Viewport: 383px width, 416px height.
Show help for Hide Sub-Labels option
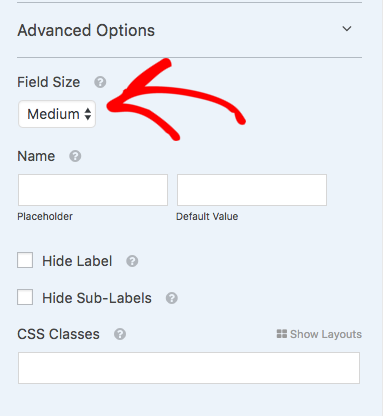tap(172, 298)
